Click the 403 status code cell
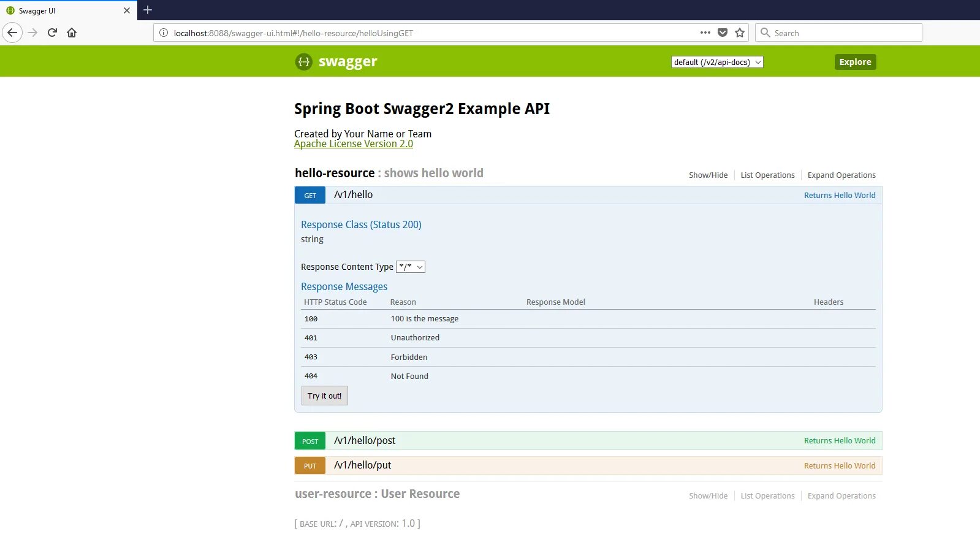 (x=311, y=357)
